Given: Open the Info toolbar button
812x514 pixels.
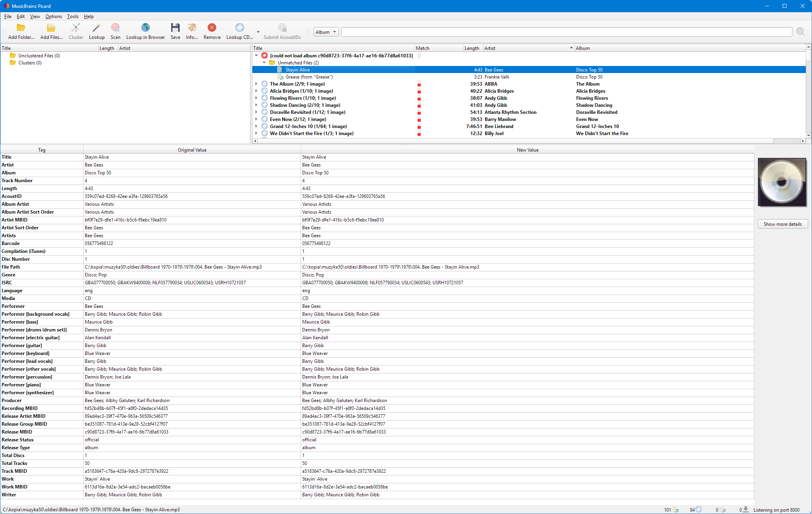Looking at the screenshot, I should tap(192, 28).
